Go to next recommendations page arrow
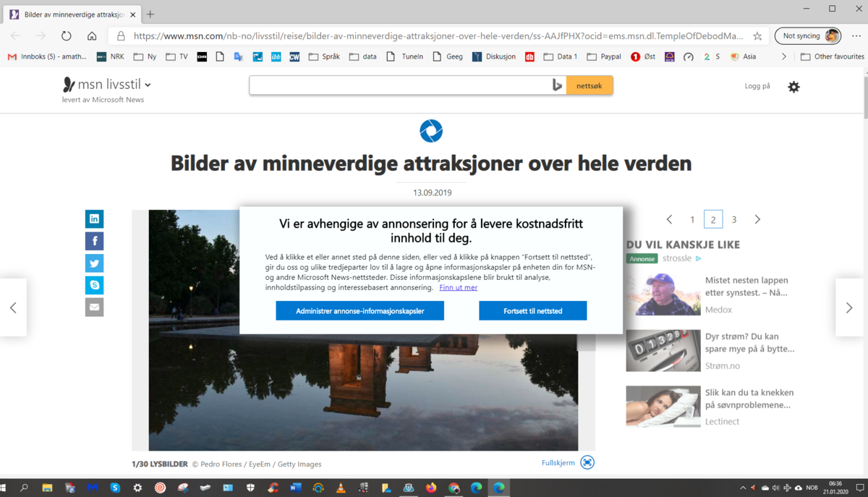This screenshot has height=497, width=868. [x=757, y=219]
